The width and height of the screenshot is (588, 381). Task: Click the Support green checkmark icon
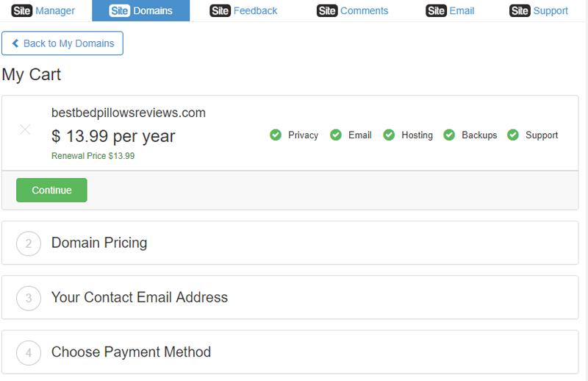(513, 135)
